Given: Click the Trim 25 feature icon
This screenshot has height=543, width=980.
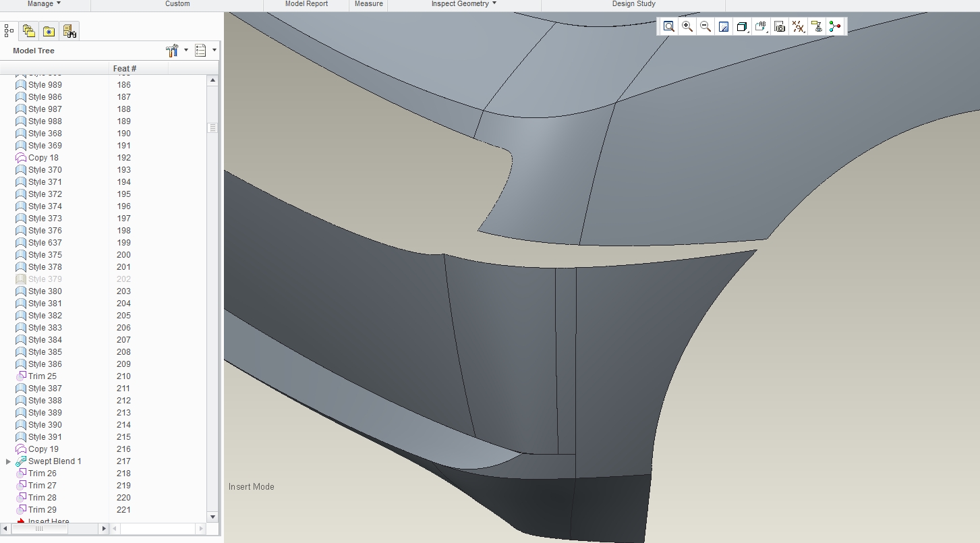Looking at the screenshot, I should click(21, 376).
